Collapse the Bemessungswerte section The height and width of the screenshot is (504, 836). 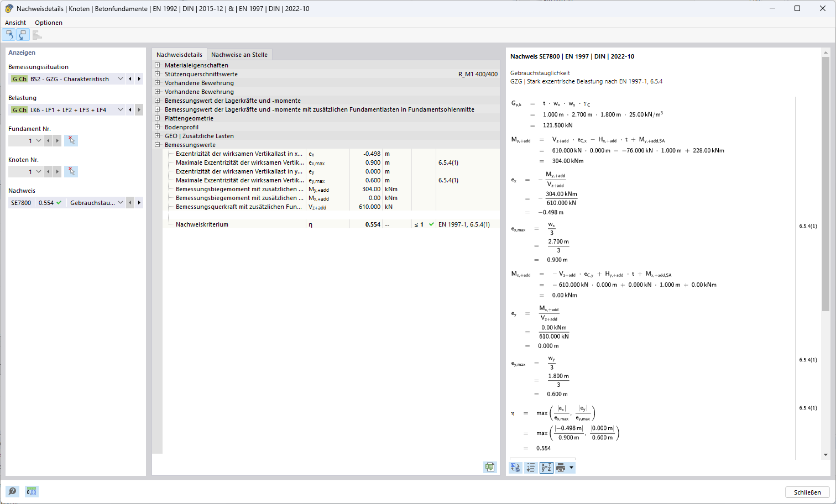click(x=158, y=145)
